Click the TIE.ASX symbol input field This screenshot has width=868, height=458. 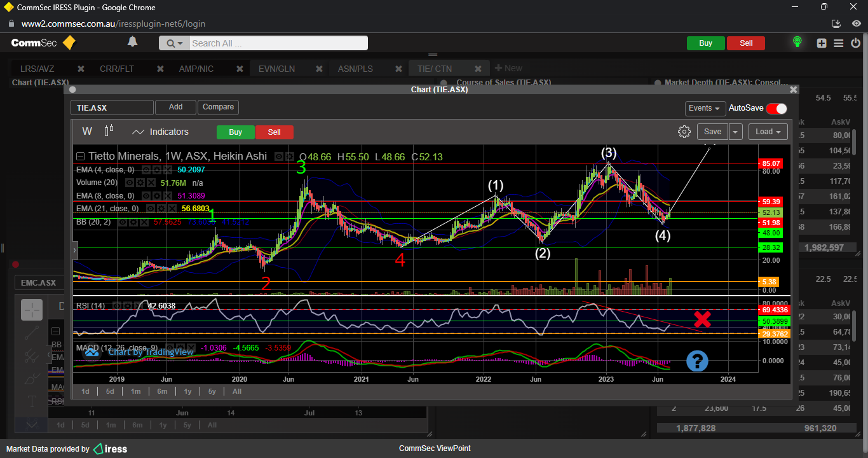pyautogui.click(x=112, y=108)
